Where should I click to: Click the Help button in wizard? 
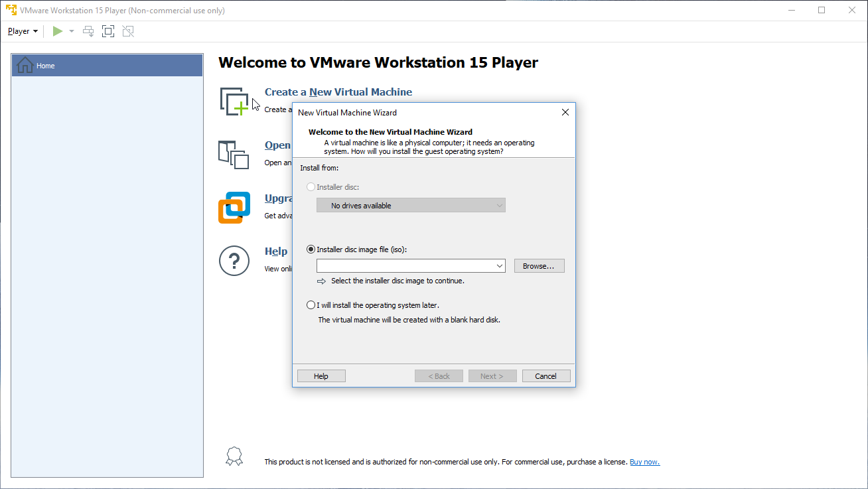[321, 376]
